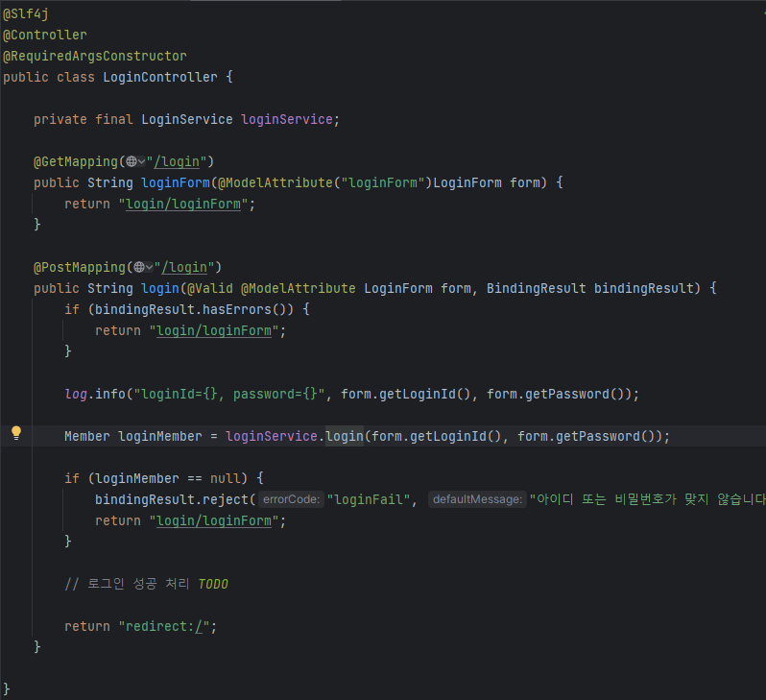The image size is (766, 700).
Task: Click the blue login method name declaration
Action: tap(160, 288)
